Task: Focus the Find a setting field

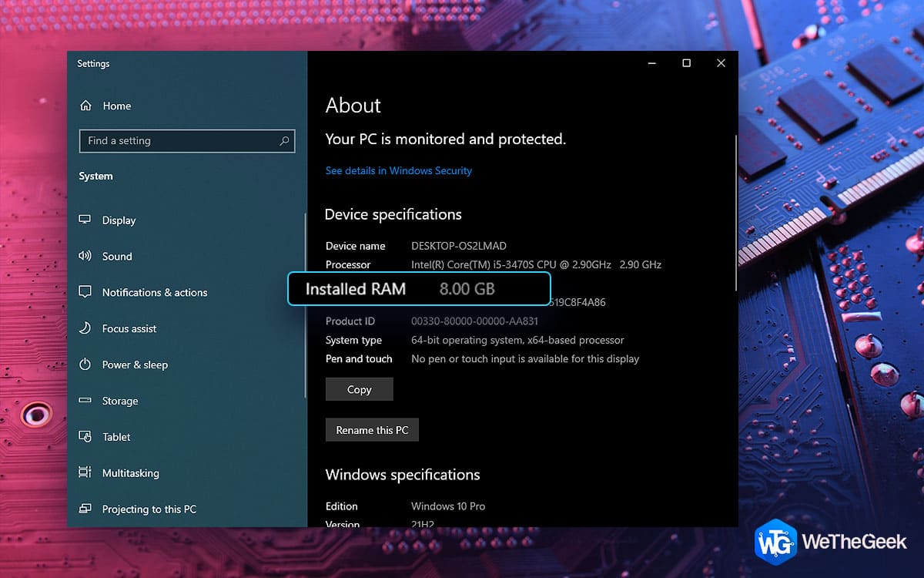Action: point(187,141)
